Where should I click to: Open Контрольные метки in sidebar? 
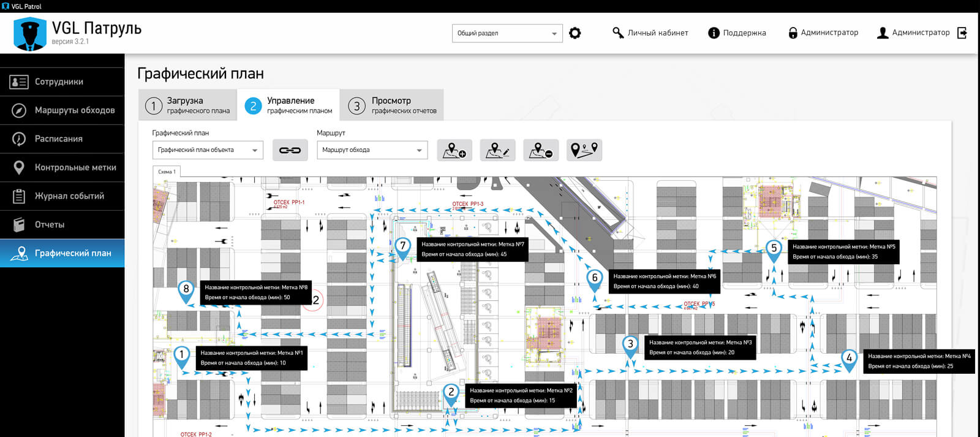tap(62, 167)
